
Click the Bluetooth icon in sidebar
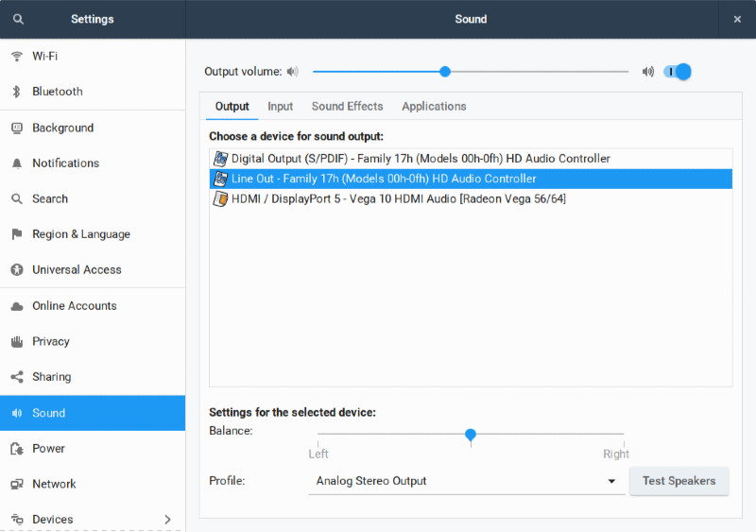coord(16,92)
